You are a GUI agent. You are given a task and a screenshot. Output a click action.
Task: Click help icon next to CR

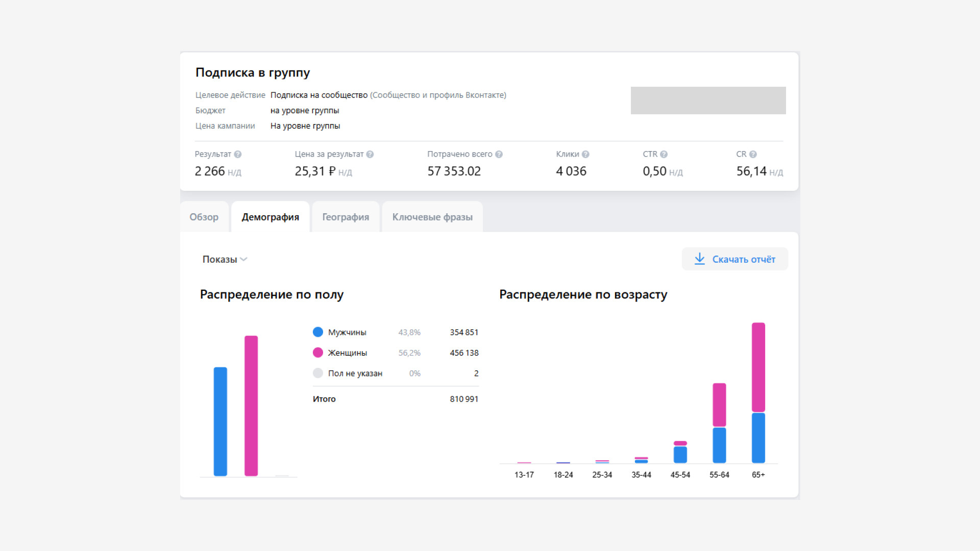(x=753, y=154)
